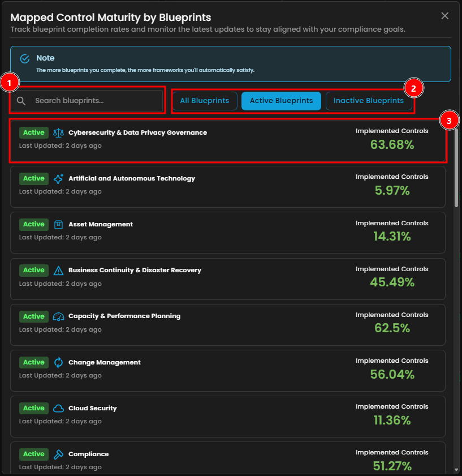The height and width of the screenshot is (476, 462).
Task: Select the Active Blueprints filter
Action: [x=281, y=101]
